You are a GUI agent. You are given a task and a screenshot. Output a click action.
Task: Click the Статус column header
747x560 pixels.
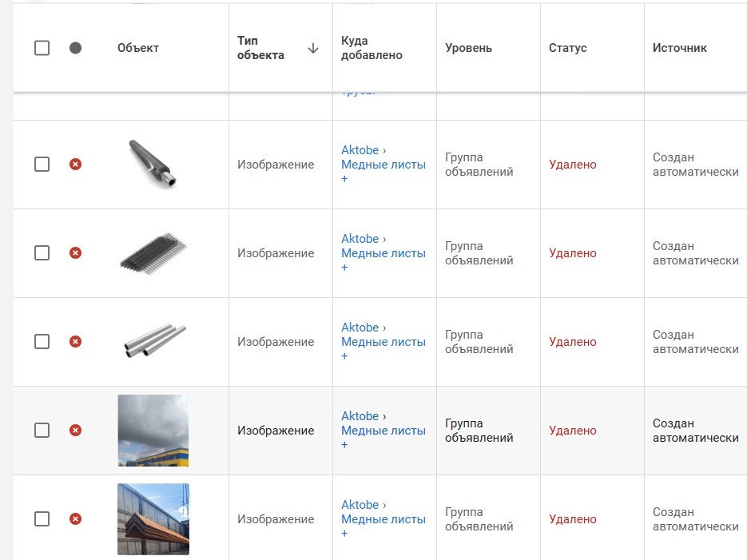pos(568,48)
